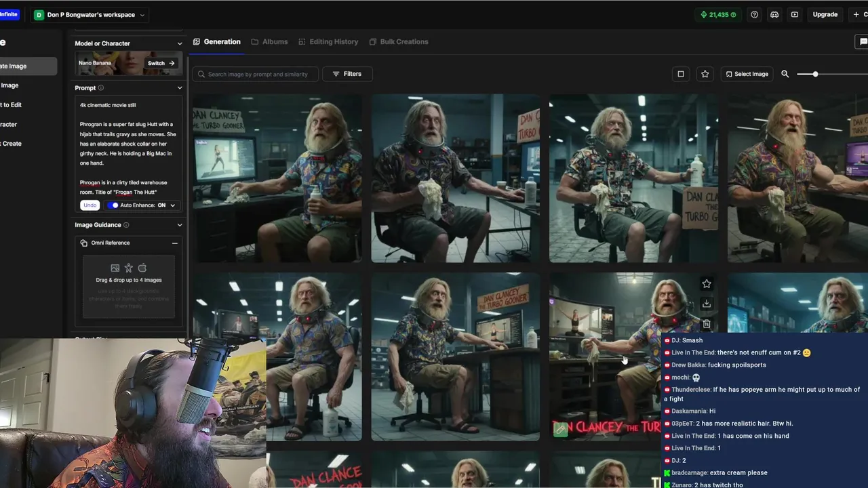Click chat message 'fucking spoilsports'

737,365
